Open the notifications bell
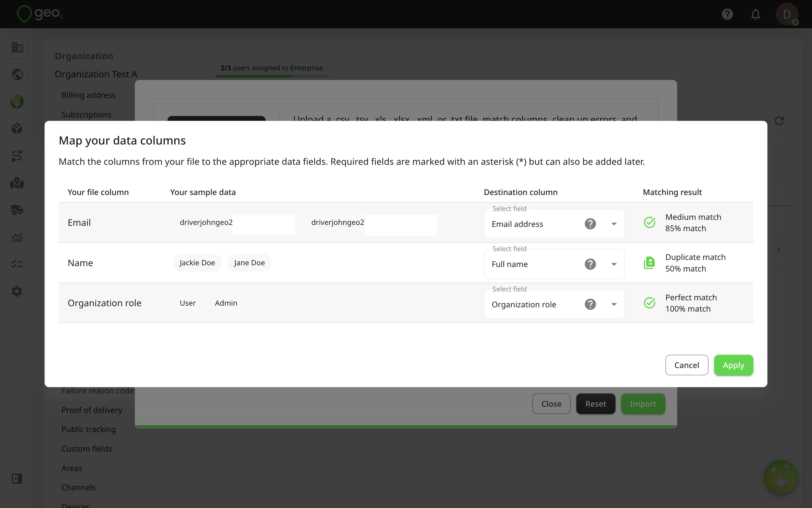The width and height of the screenshot is (812, 508). (x=755, y=14)
